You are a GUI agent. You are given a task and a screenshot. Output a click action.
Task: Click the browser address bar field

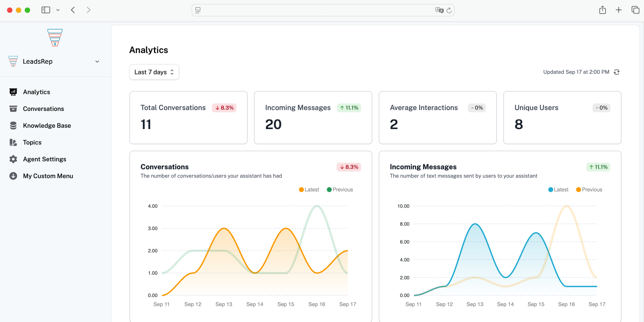323,10
